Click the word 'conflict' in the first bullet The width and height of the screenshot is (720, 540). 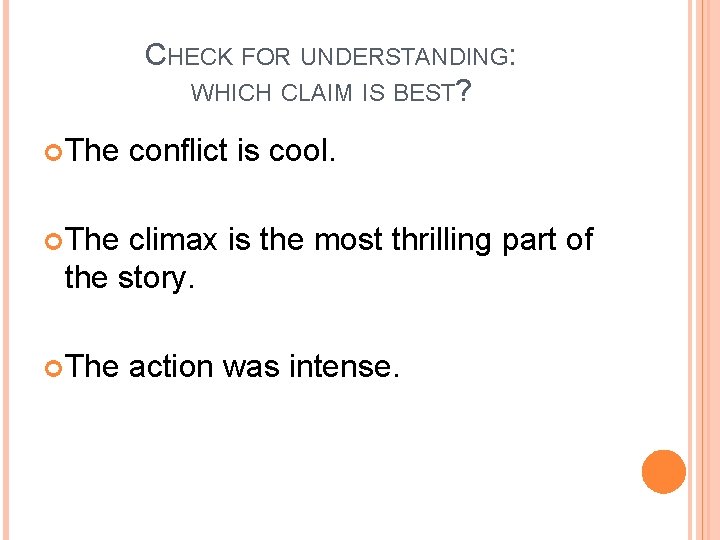(178, 150)
